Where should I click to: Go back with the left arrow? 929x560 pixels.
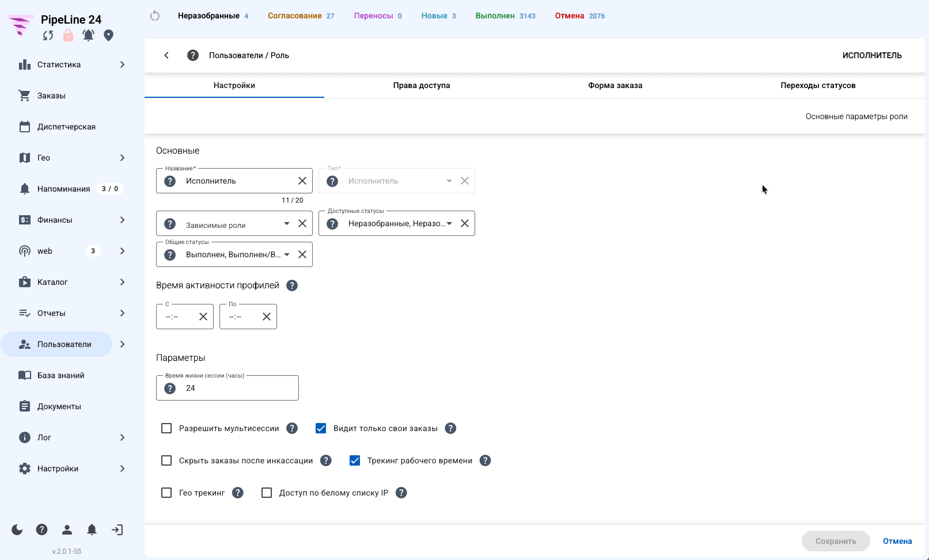tap(166, 55)
